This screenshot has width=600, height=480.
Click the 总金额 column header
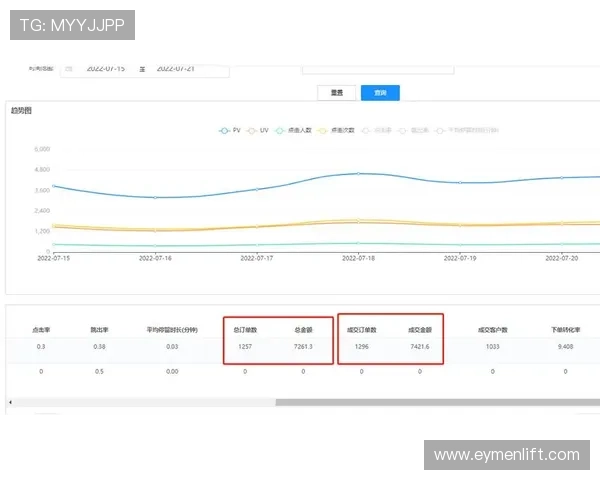[x=303, y=330]
